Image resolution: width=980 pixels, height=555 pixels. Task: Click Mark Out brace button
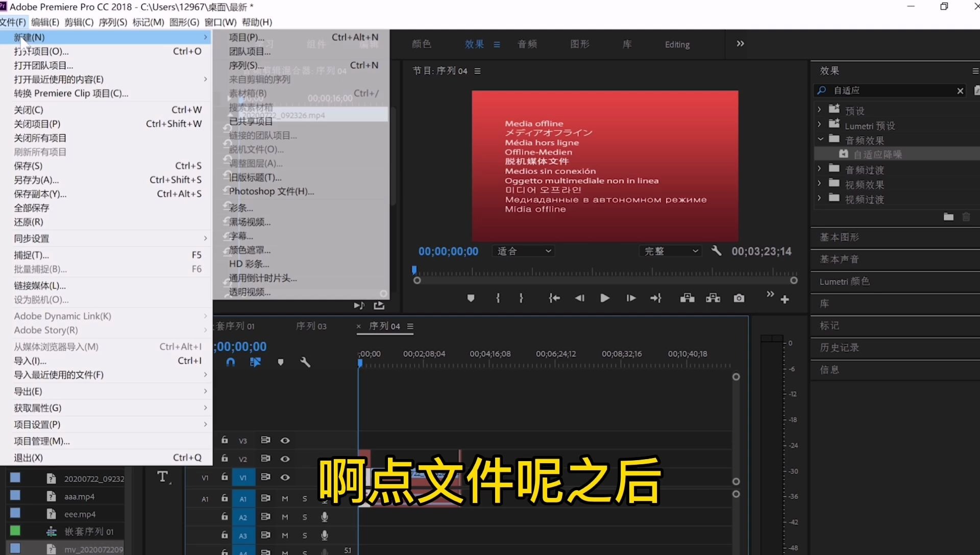pos(521,298)
